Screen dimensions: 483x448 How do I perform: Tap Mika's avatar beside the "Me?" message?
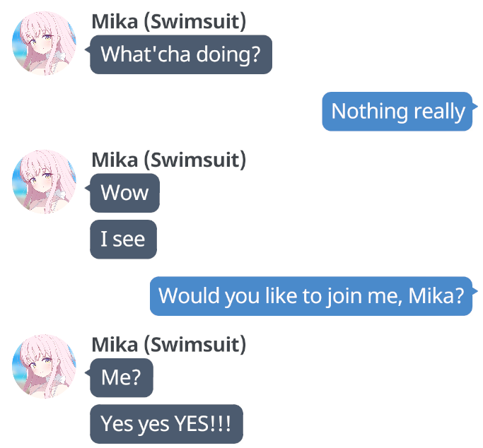[x=44, y=366]
